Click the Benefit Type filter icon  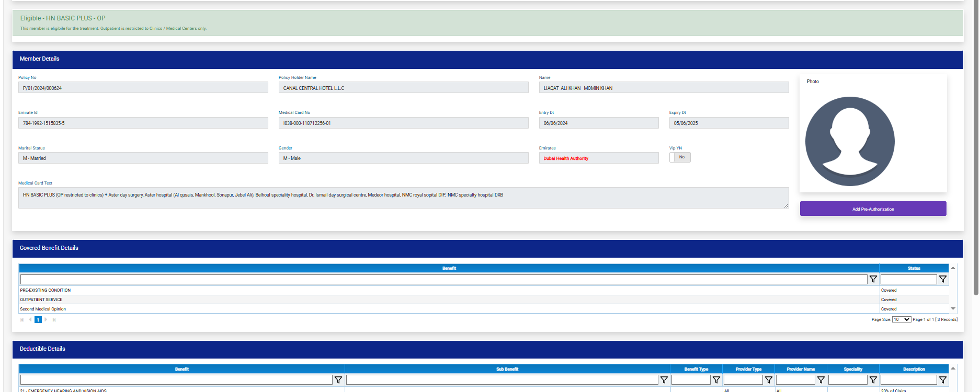click(x=716, y=380)
